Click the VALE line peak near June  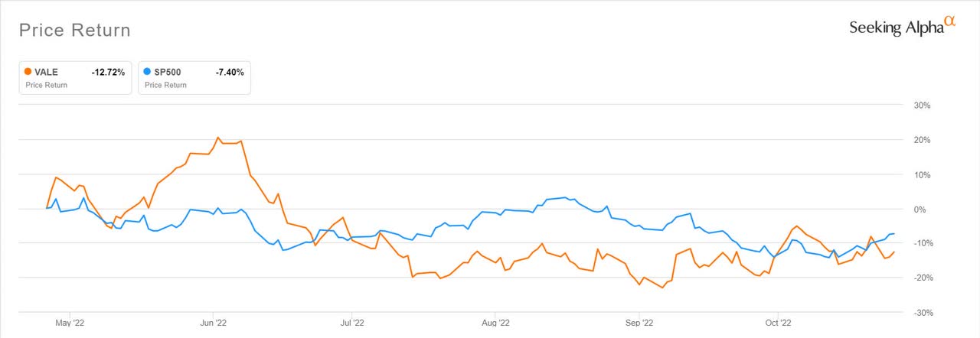click(x=218, y=138)
